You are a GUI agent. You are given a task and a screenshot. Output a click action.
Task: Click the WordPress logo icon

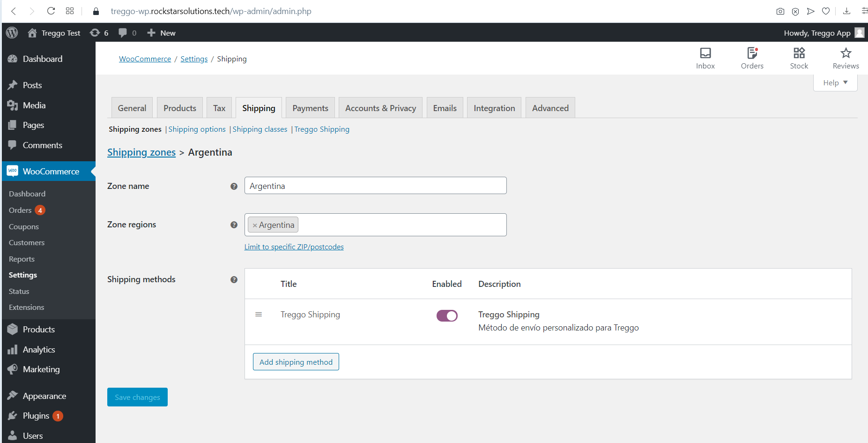(x=12, y=33)
